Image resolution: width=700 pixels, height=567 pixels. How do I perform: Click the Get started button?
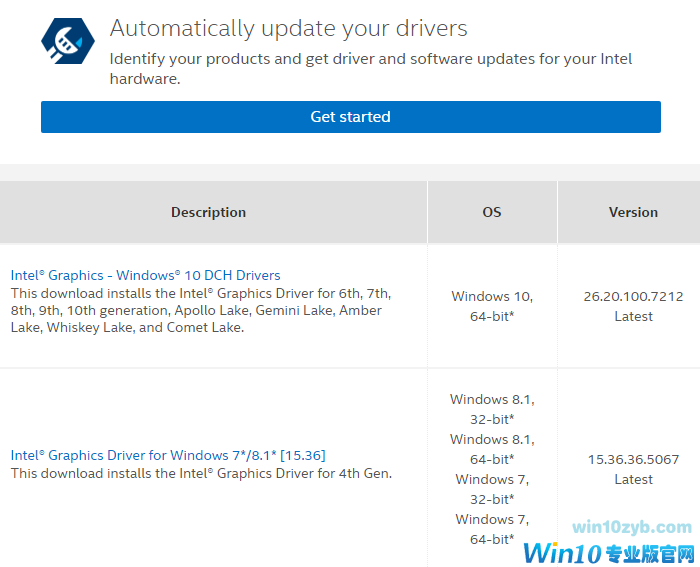(x=350, y=117)
